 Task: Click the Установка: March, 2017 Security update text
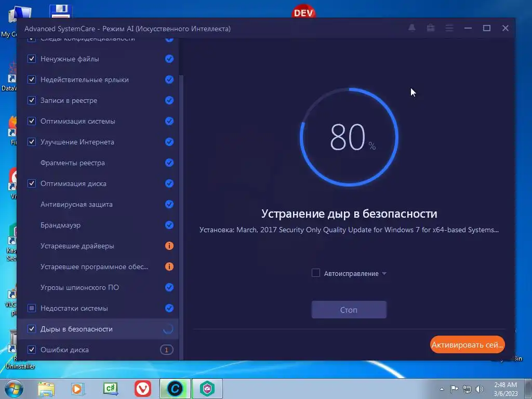coord(349,230)
